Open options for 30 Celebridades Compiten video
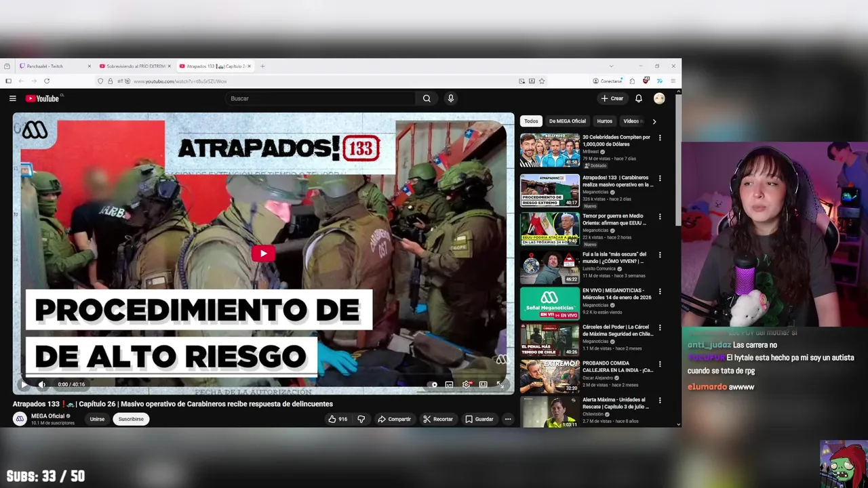Image resolution: width=868 pixels, height=488 pixels. (660, 138)
